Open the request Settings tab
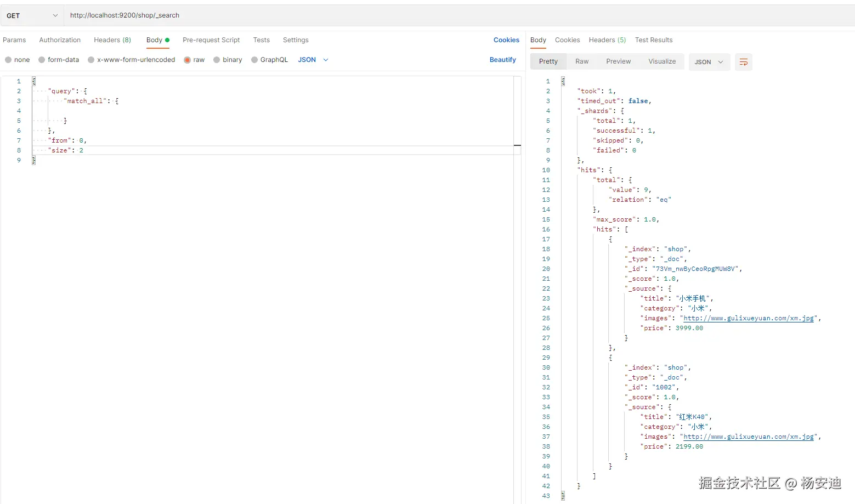855x504 pixels. pos(296,40)
